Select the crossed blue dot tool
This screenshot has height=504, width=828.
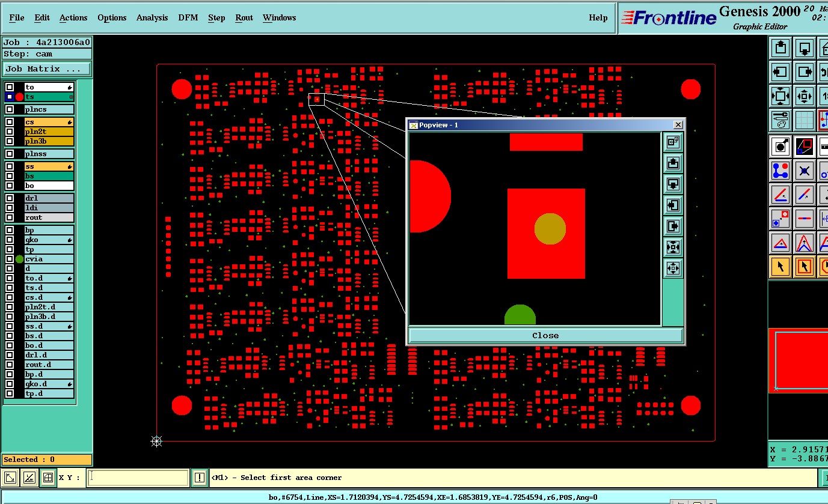(805, 171)
